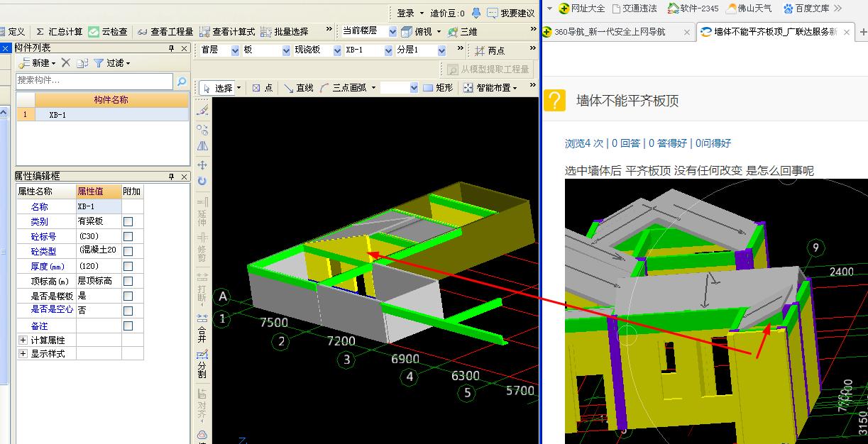Toggle 三维 3D view
Image resolution: width=868 pixels, height=444 pixels.
pos(462,31)
